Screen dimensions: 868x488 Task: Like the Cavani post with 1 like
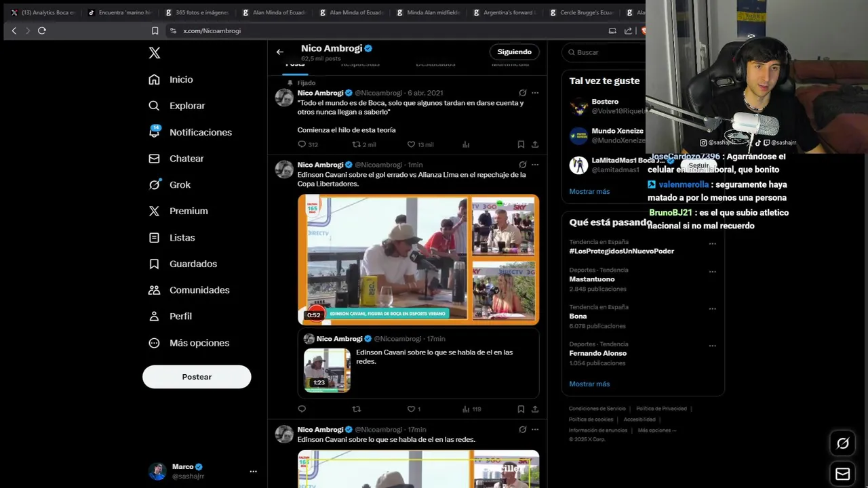tap(413, 409)
